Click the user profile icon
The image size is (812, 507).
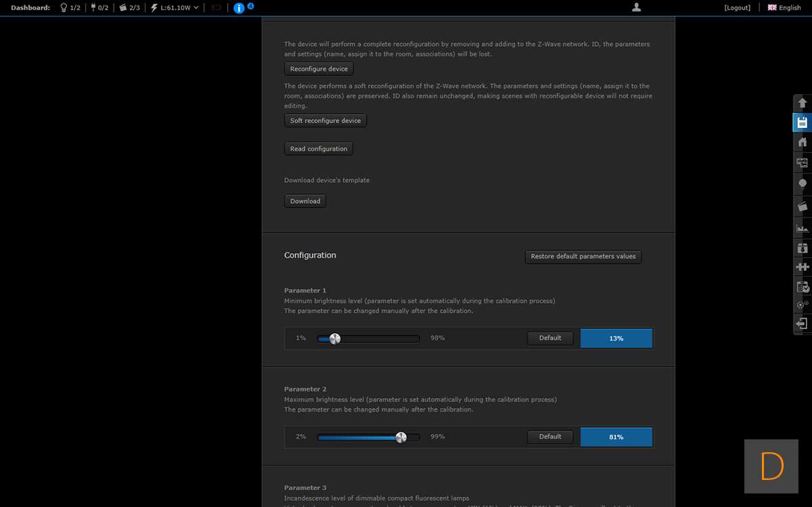point(636,7)
